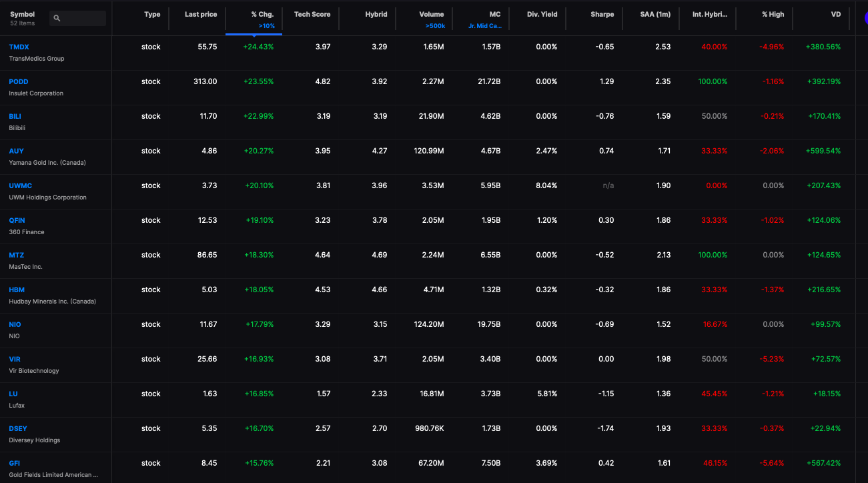Viewport: 868px width, 483px height.
Task: Click PODD SAA (1m) value 2.35
Action: point(663,81)
